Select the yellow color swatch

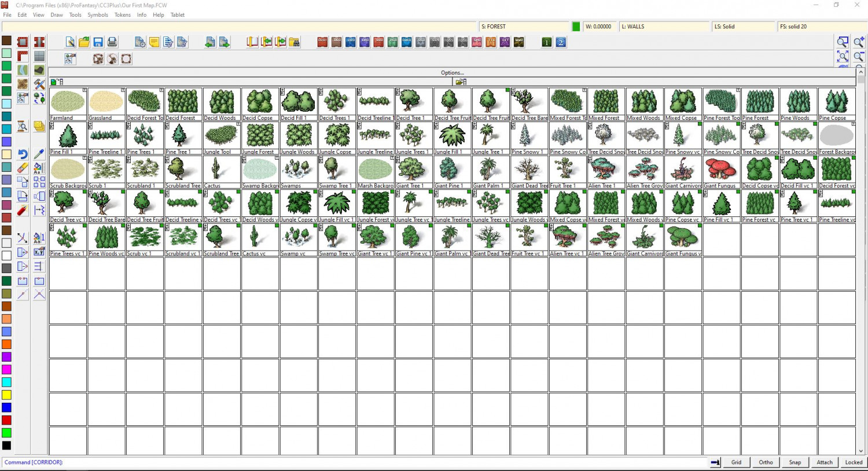6,395
